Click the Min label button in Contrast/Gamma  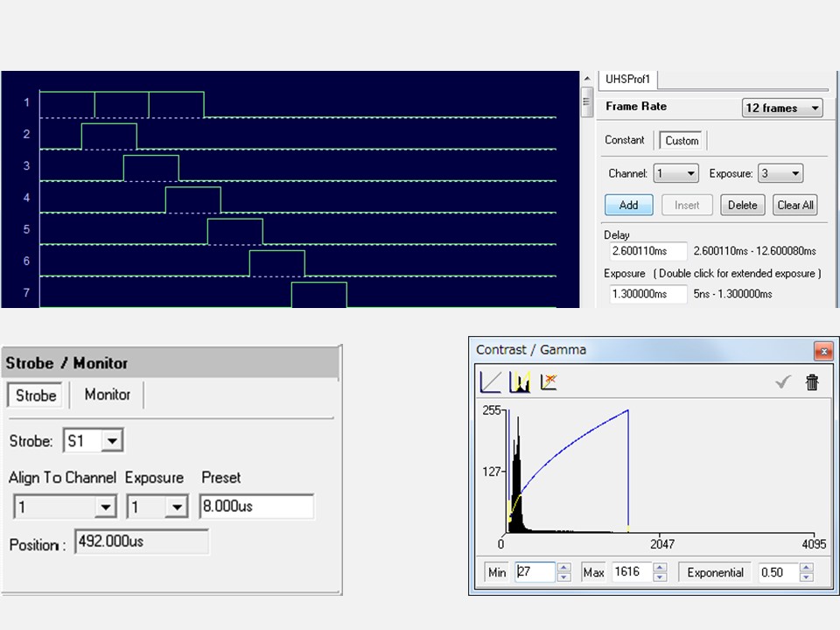[497, 572]
